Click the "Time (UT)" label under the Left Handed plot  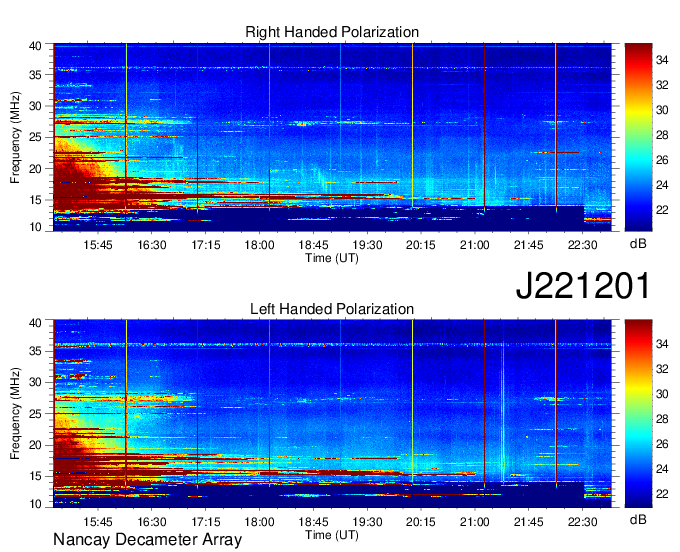click(332, 535)
